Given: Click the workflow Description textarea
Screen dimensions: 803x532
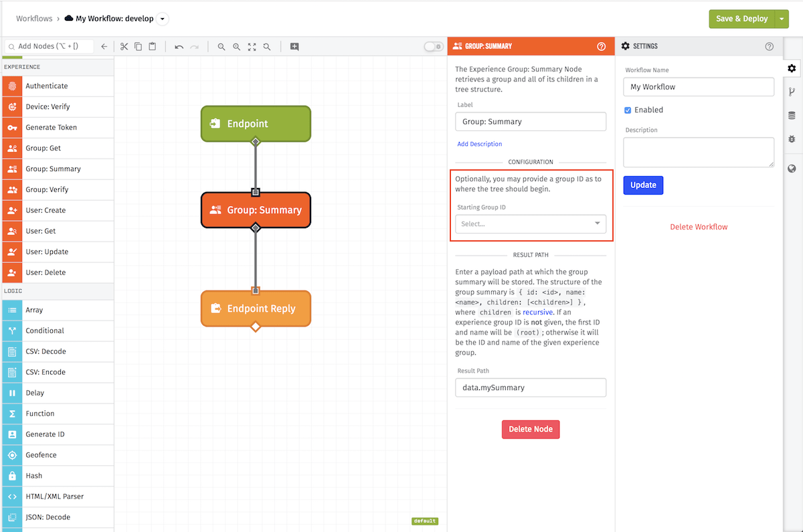Looking at the screenshot, I should pos(699,153).
